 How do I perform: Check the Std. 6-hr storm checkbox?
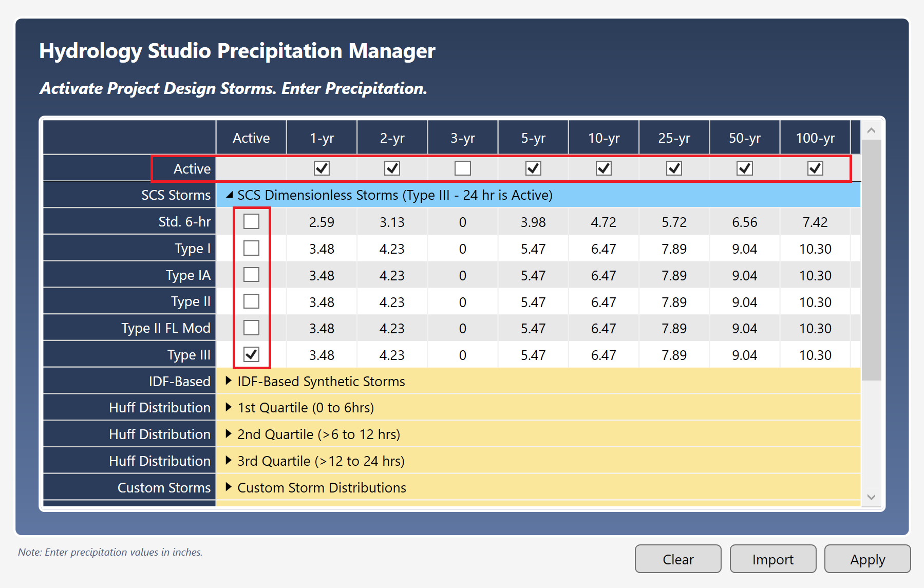coord(251,221)
